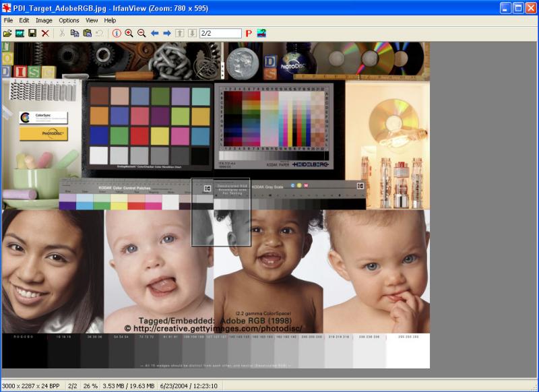Delete the file using the red X icon
The image size is (539, 392).
(45, 33)
